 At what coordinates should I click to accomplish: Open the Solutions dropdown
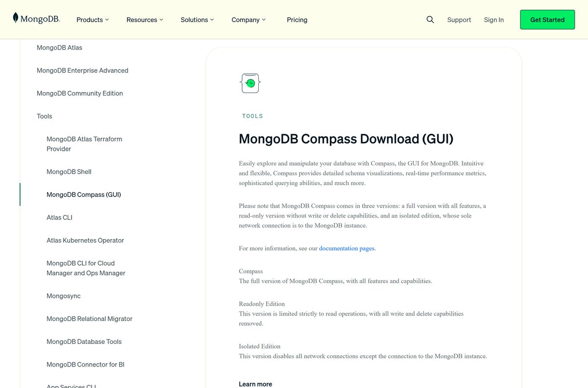pyautogui.click(x=197, y=20)
